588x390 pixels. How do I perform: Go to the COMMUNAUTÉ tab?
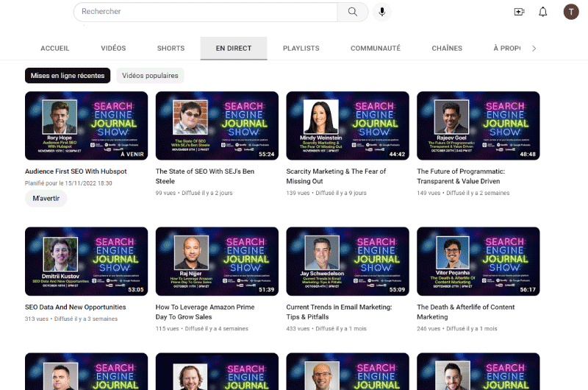[376, 49]
